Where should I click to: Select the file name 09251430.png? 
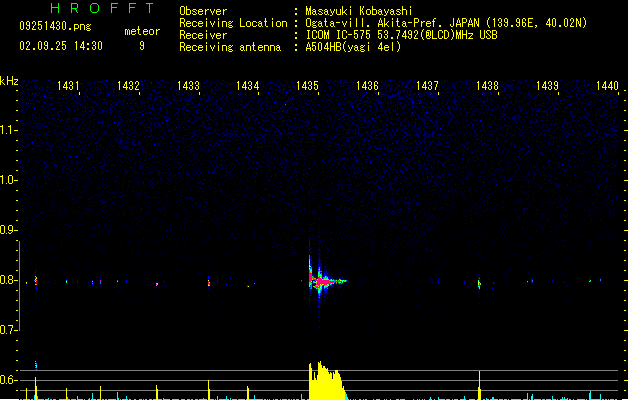coord(55,26)
